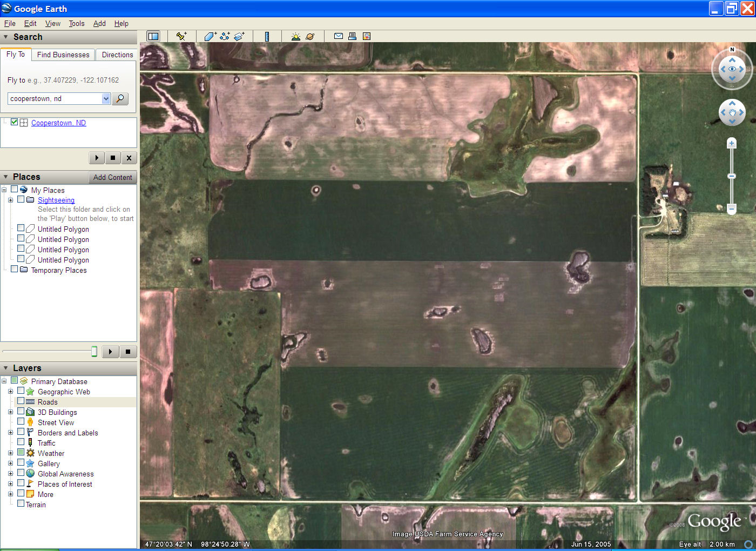The image size is (756, 551).
Task: Toggle the Traffic layer checkbox
Action: click(21, 442)
